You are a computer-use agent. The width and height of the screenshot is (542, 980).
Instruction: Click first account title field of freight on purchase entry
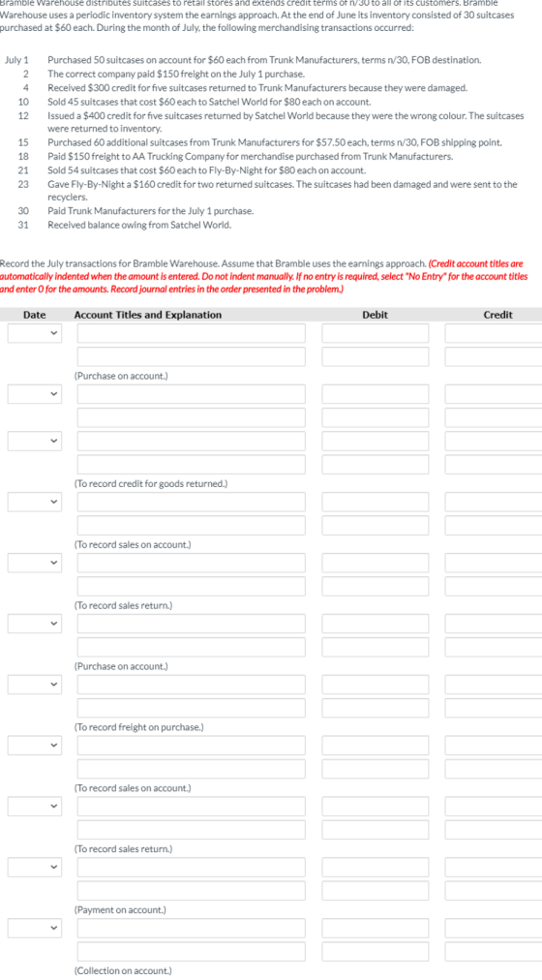(x=192, y=685)
